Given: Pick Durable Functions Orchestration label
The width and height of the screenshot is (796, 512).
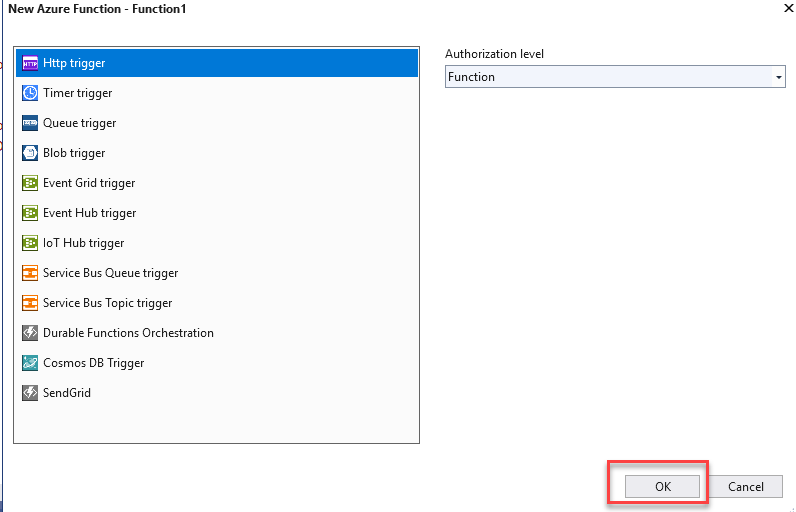Looking at the screenshot, I should tap(128, 333).
